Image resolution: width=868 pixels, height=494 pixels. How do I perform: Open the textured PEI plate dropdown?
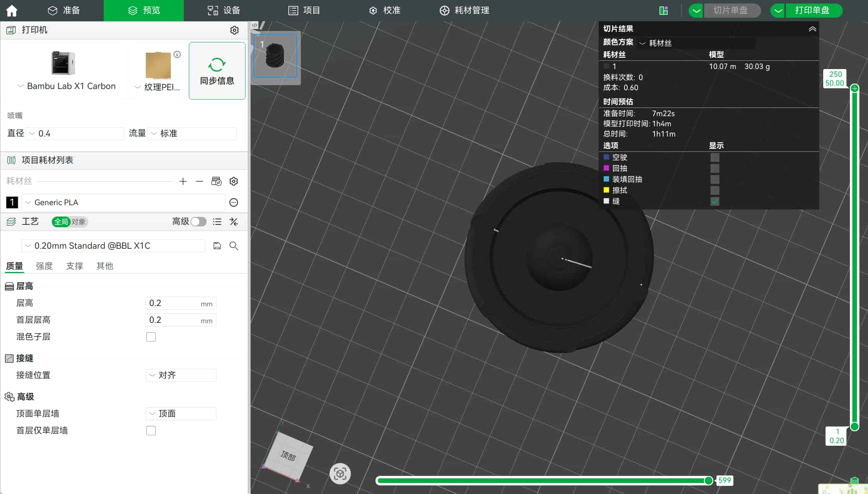click(x=157, y=87)
